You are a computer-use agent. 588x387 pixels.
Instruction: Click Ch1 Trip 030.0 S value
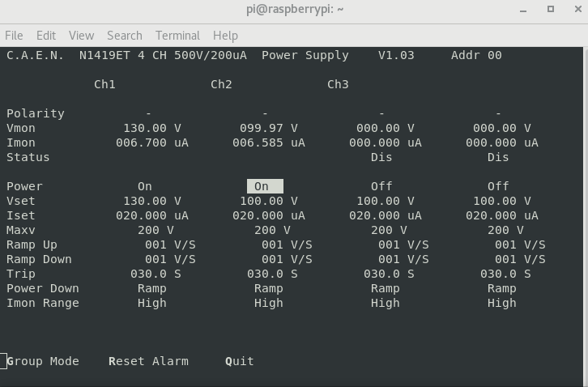(x=156, y=274)
